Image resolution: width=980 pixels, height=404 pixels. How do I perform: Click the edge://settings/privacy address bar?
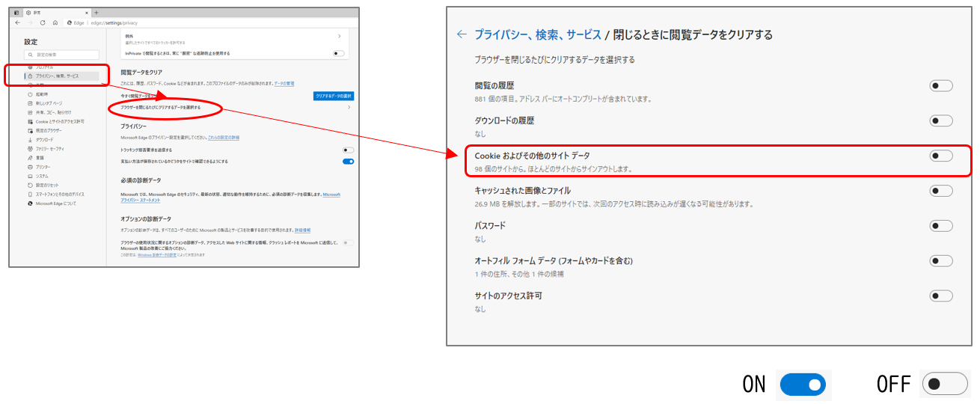coord(209,22)
